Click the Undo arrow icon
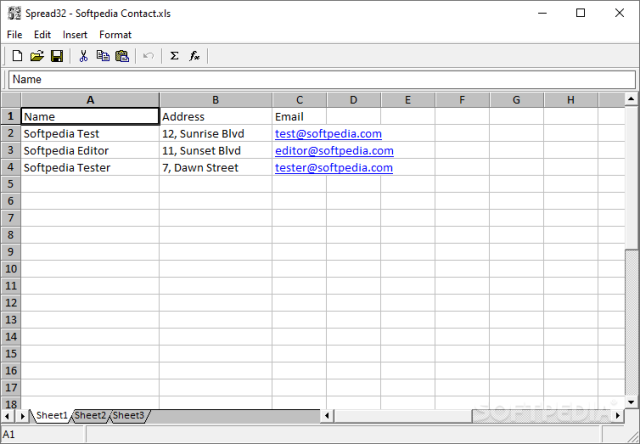The height and width of the screenshot is (444, 640). click(149, 56)
